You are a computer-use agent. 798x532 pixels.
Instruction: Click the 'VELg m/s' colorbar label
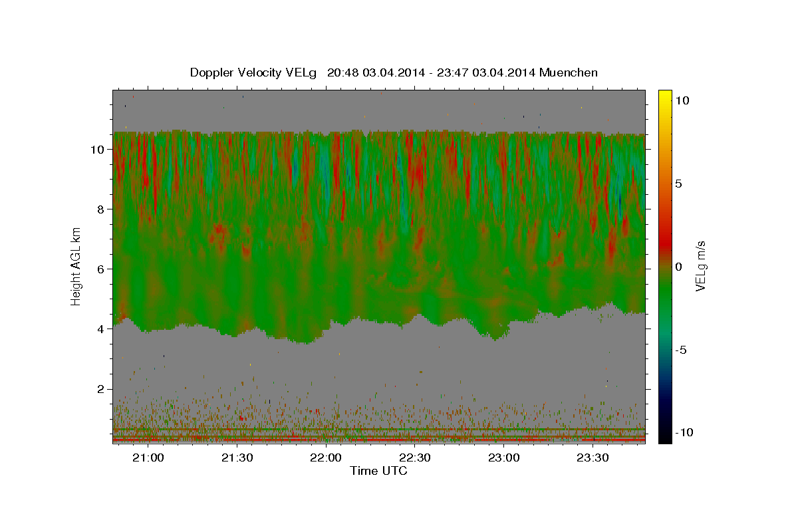click(x=700, y=266)
